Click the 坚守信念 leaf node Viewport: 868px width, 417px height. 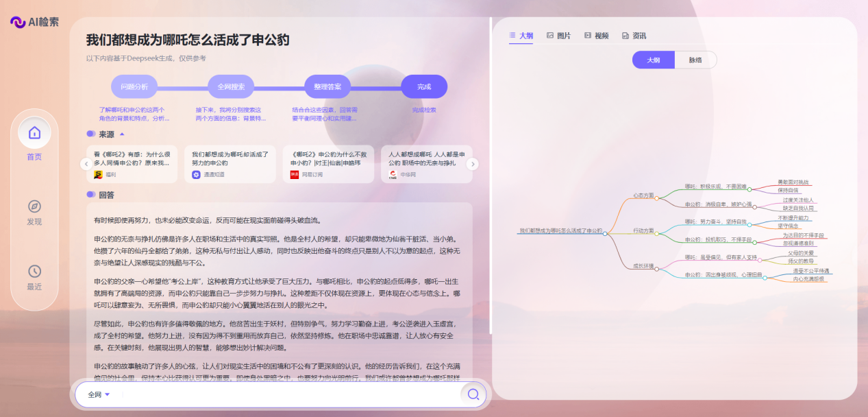789,226
